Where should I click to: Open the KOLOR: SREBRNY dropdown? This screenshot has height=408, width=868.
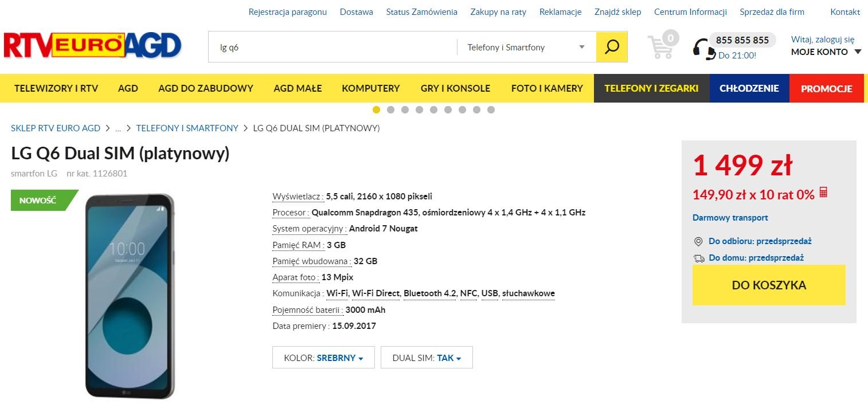[x=323, y=358]
